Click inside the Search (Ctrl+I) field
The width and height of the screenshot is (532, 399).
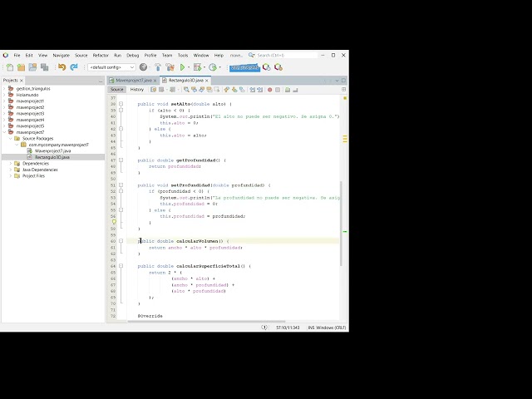tap(286, 56)
